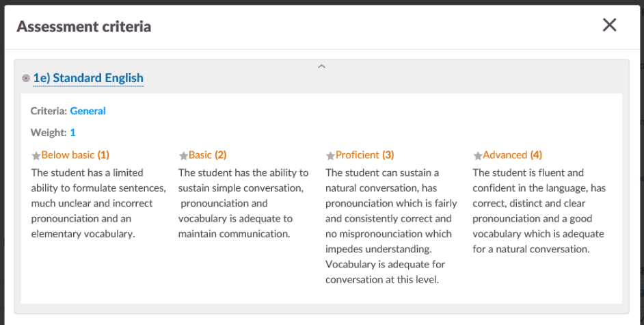
Task: Click the Criteria field label
Action: point(49,111)
